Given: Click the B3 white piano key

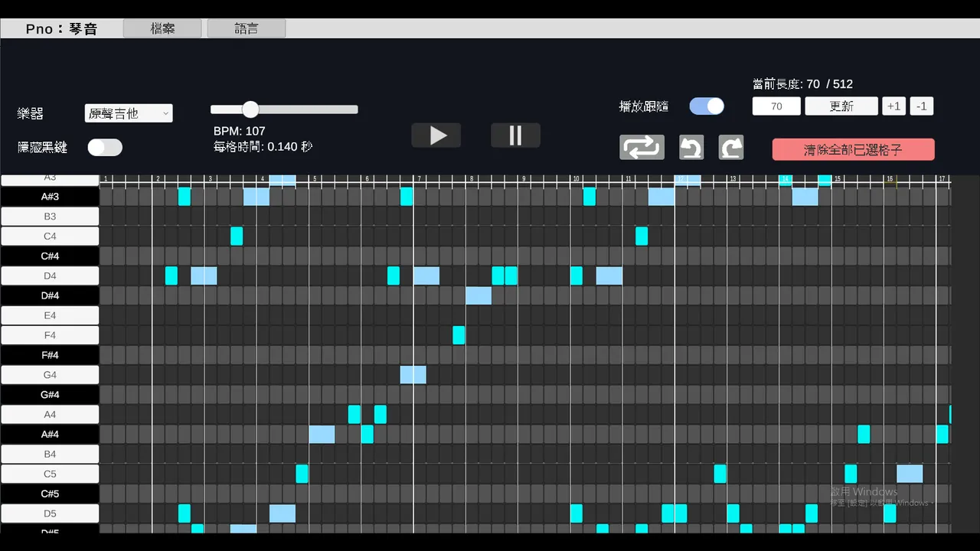Looking at the screenshot, I should [x=50, y=217].
